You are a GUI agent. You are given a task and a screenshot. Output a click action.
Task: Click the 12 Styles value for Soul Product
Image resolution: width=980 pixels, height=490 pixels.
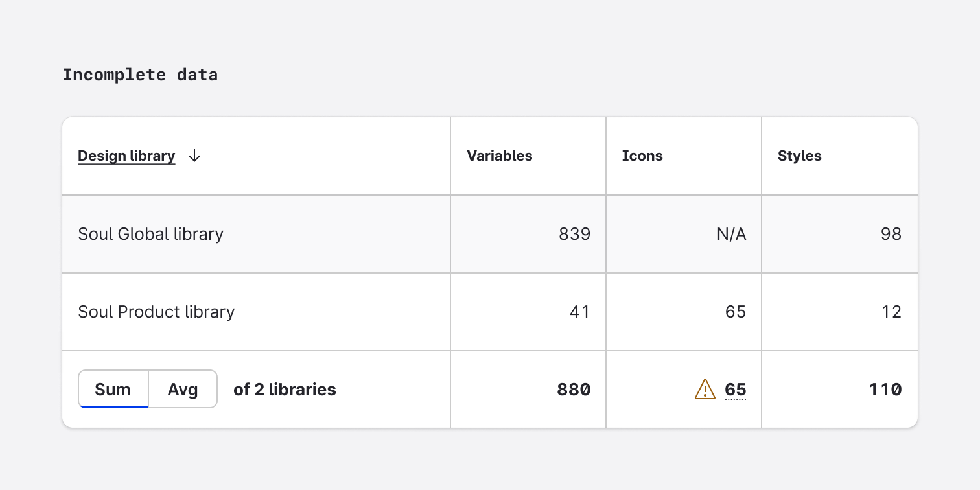click(892, 312)
